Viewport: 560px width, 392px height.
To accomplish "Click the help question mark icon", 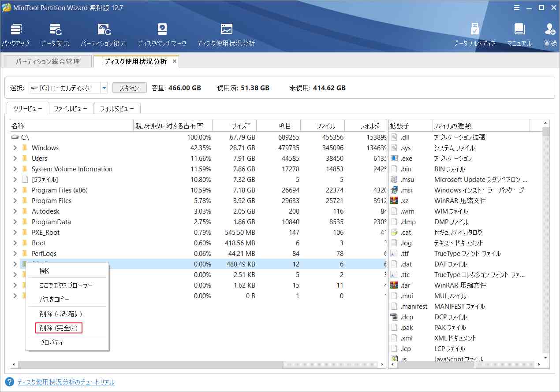I will tap(9, 382).
